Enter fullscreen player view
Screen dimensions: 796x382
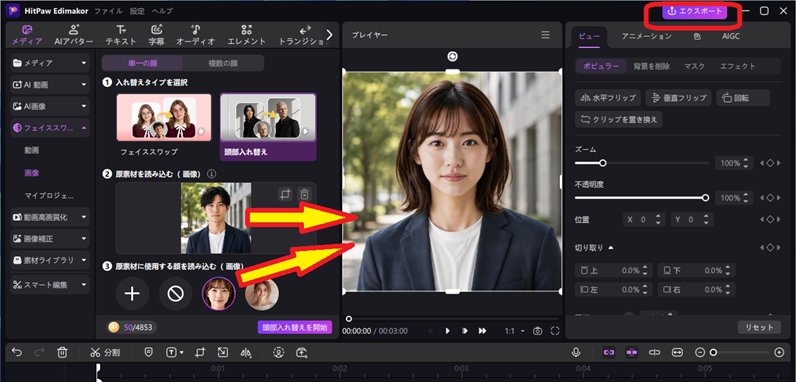(x=555, y=331)
